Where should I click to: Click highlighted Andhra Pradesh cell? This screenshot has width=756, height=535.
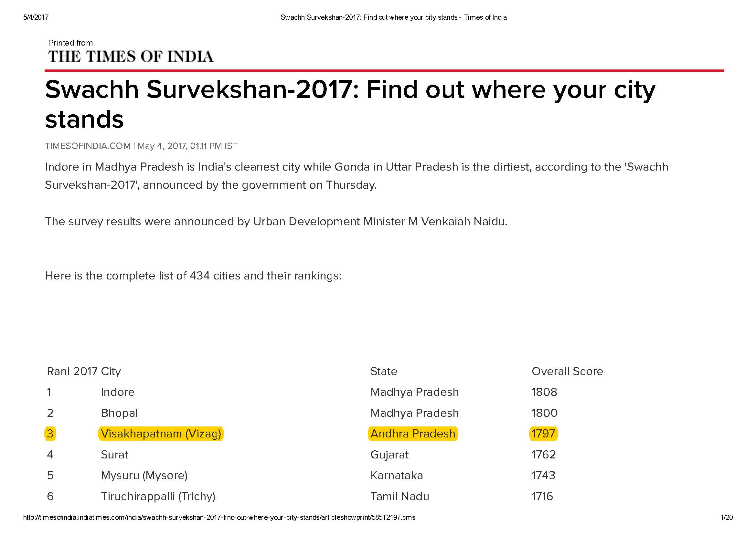(x=413, y=434)
